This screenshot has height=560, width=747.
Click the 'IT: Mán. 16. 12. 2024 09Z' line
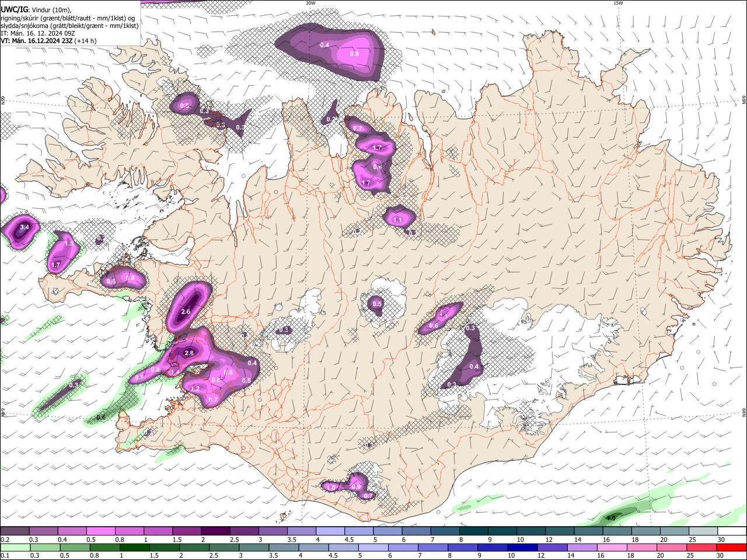(x=37, y=33)
